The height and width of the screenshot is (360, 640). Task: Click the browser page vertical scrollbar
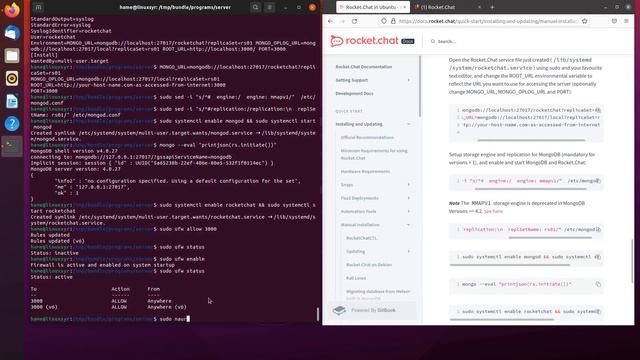point(632,261)
